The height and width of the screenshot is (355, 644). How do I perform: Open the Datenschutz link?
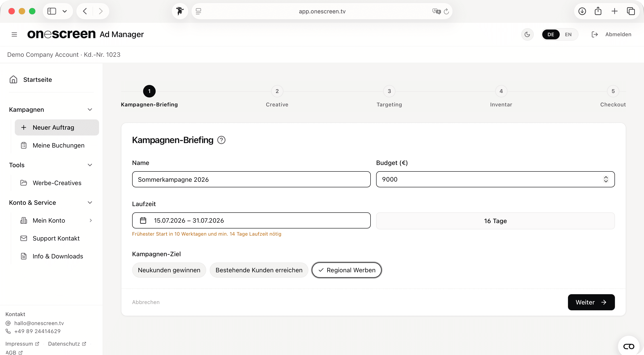tap(67, 344)
